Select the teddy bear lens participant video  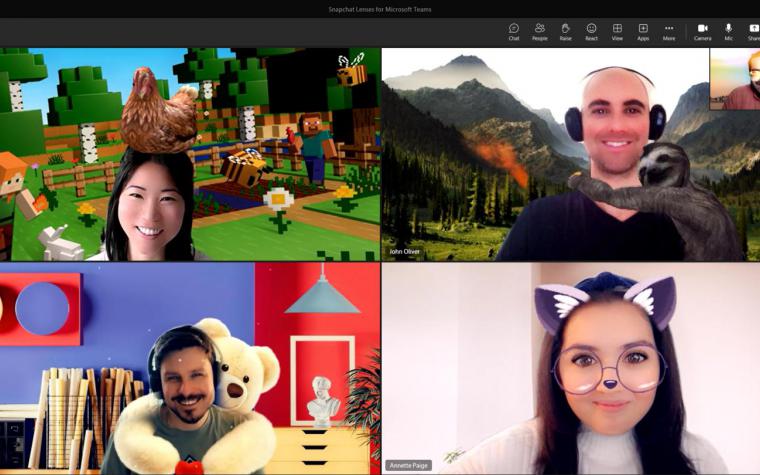click(190, 368)
